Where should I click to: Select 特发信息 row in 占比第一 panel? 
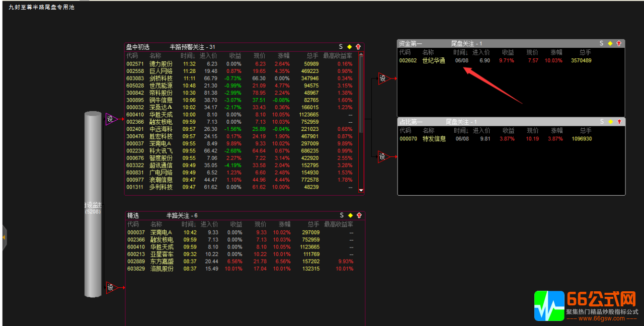(x=434, y=139)
